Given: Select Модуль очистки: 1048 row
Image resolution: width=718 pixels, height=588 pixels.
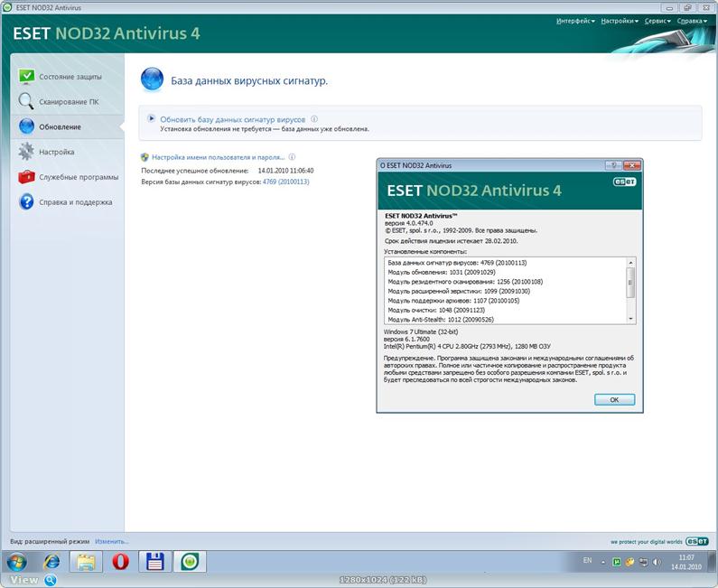Looking at the screenshot, I should [436, 310].
